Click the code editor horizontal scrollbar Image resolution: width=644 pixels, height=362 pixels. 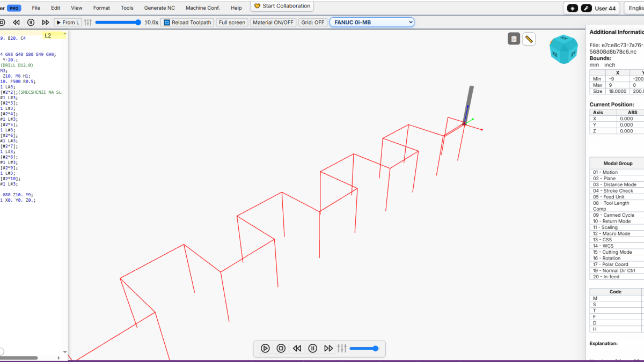pyautogui.click(x=19, y=357)
